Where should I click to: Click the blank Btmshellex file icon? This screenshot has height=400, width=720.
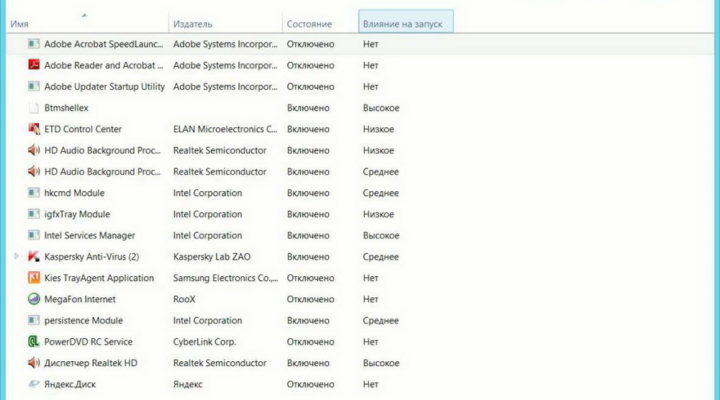[34, 108]
